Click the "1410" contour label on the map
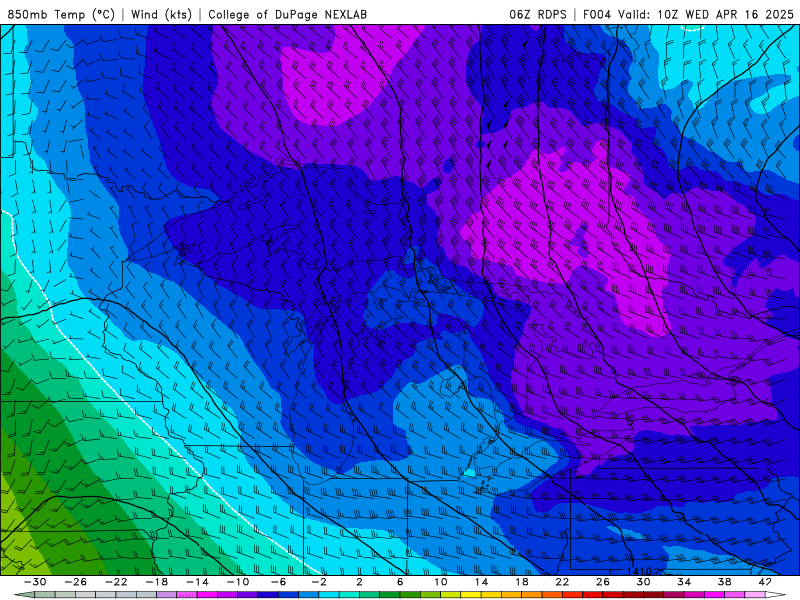Image resolution: width=800 pixels, height=600 pixels. 639,571
